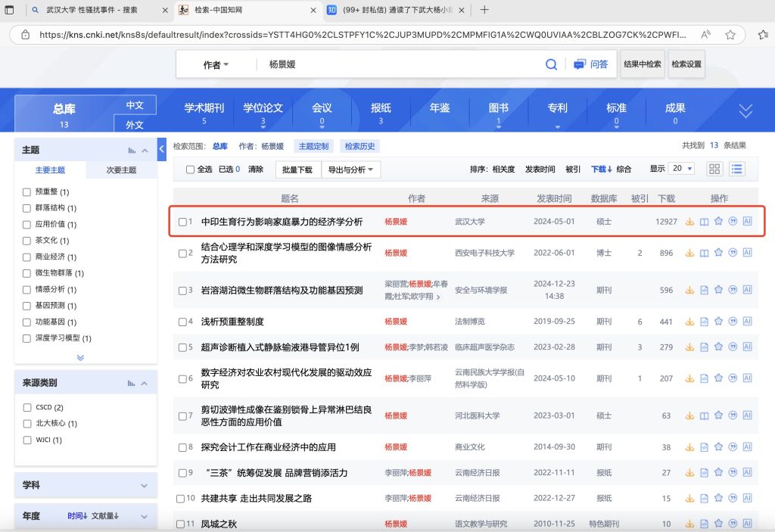Expand the 学科 filter panel
This screenshot has width=775, height=532.
[144, 486]
